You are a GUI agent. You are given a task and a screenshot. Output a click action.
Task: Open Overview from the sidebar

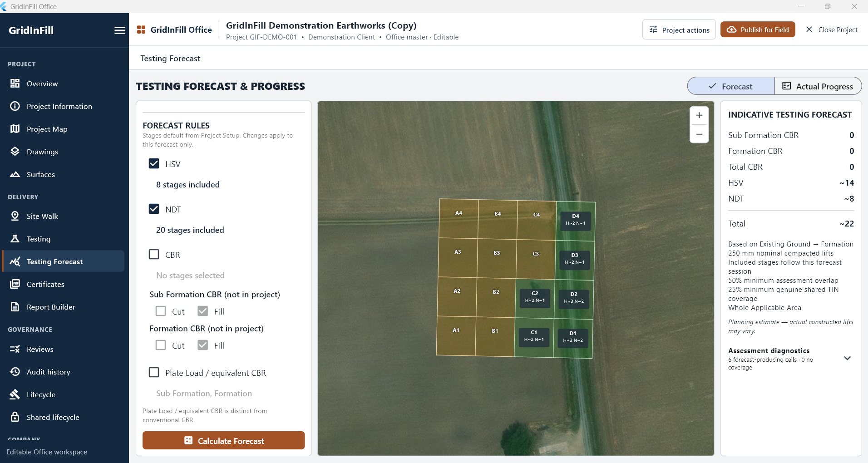click(x=64, y=84)
